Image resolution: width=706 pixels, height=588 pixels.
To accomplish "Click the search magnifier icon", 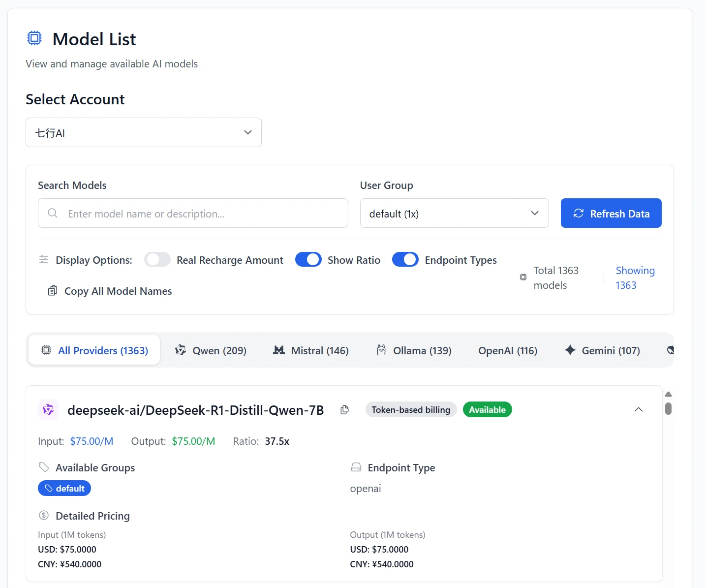I will pos(53,213).
